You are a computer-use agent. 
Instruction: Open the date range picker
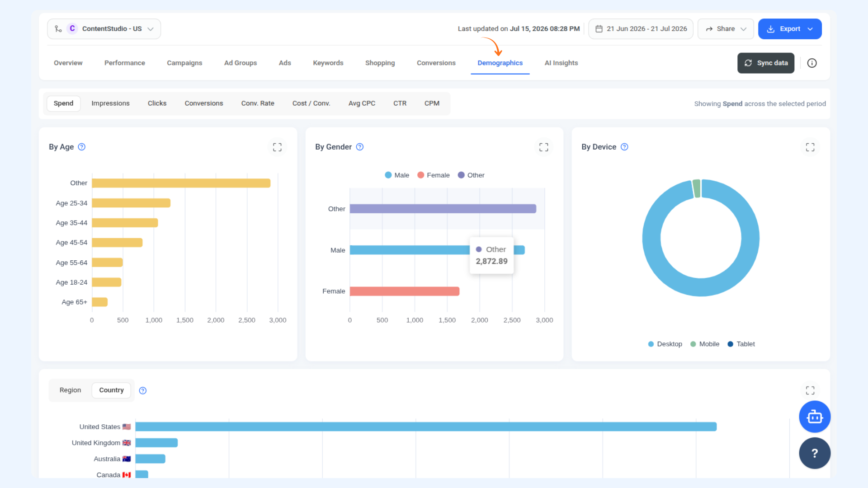tap(641, 29)
